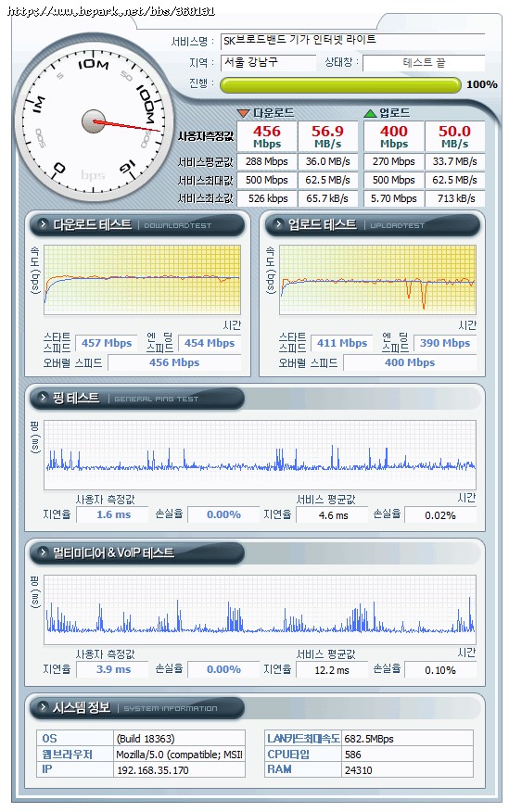The height and width of the screenshot is (812, 509).
Task: Click the 100% progress bar
Action: coord(340,85)
